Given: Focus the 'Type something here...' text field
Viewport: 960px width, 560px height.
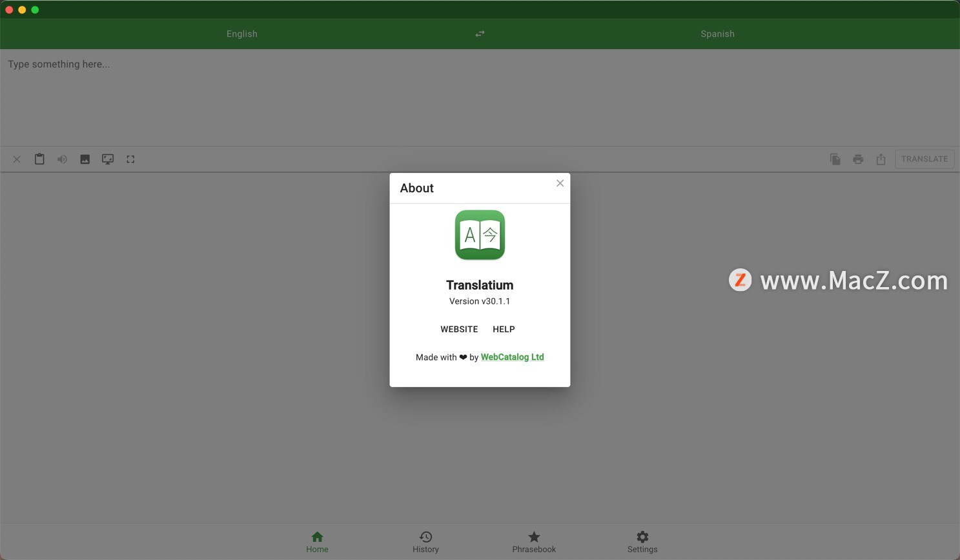Looking at the screenshot, I should (480, 97).
